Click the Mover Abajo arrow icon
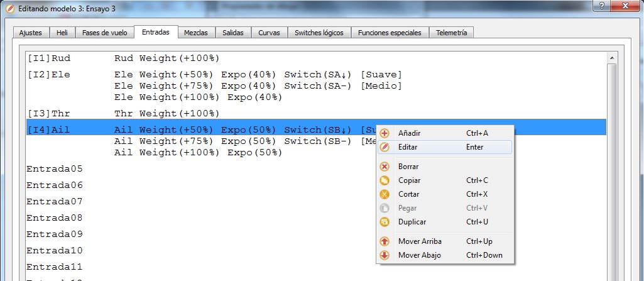Screen dimensions: 644x281 tap(385, 255)
